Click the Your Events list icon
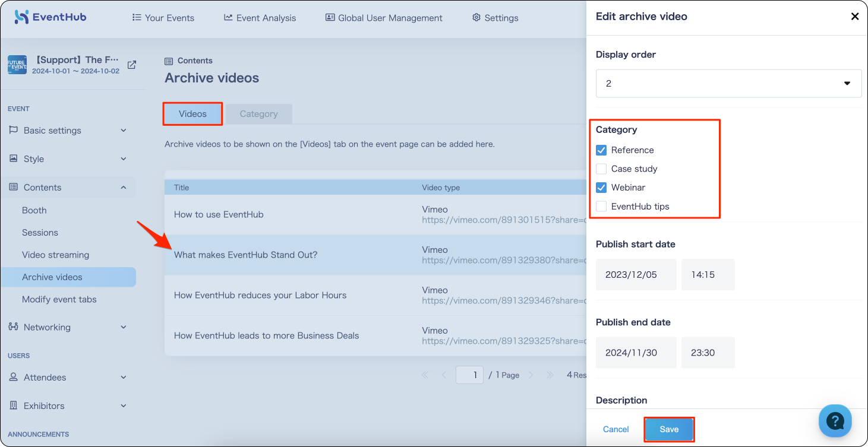This screenshot has height=447, width=868. coord(137,18)
